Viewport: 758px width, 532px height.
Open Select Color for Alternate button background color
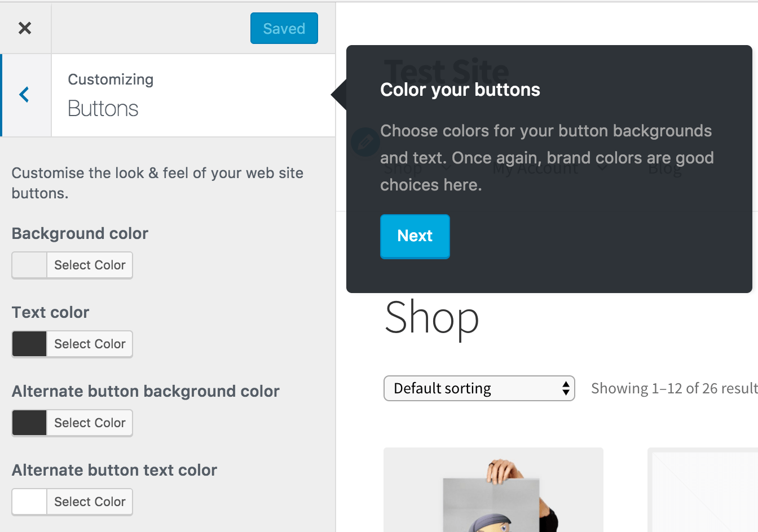[x=89, y=423]
